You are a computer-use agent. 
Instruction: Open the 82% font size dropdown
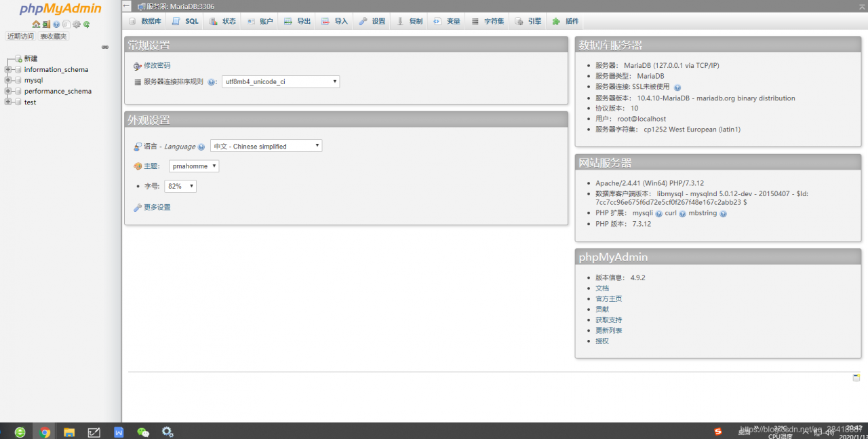[x=180, y=186]
